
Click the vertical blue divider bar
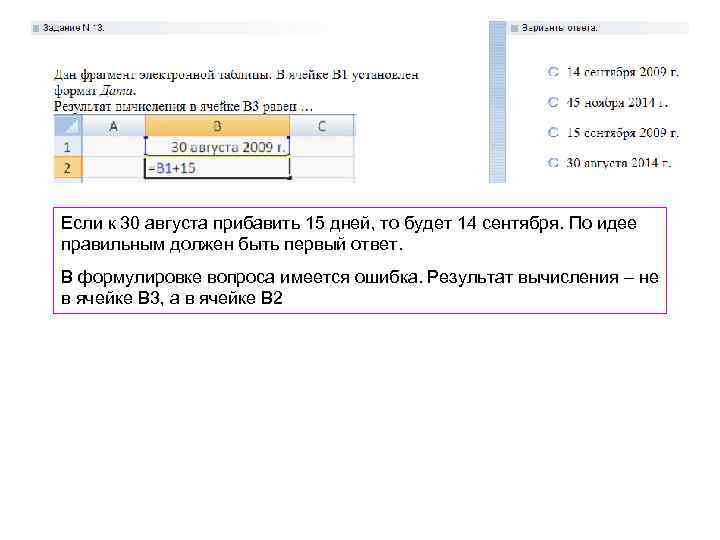pyautogui.click(x=497, y=102)
